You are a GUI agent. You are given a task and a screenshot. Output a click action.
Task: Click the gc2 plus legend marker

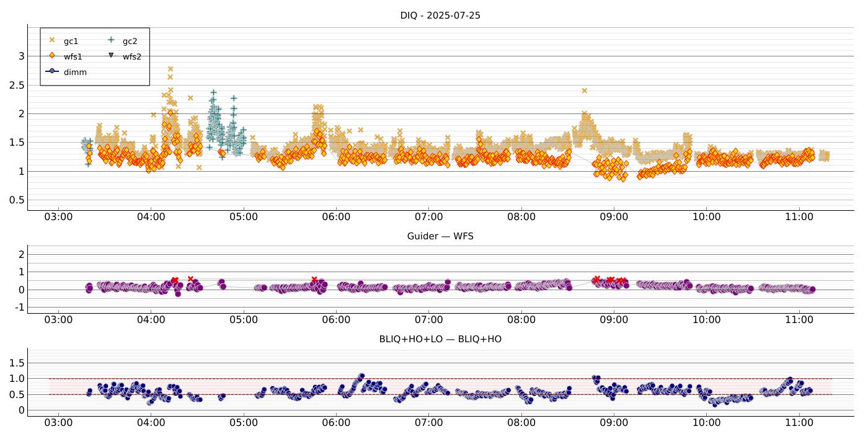coord(111,41)
